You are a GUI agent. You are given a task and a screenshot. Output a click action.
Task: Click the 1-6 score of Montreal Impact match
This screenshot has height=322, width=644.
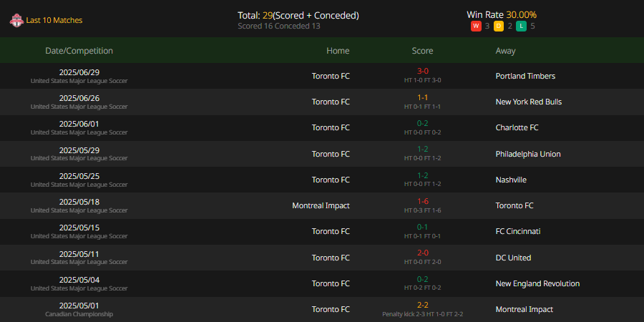[422, 201]
